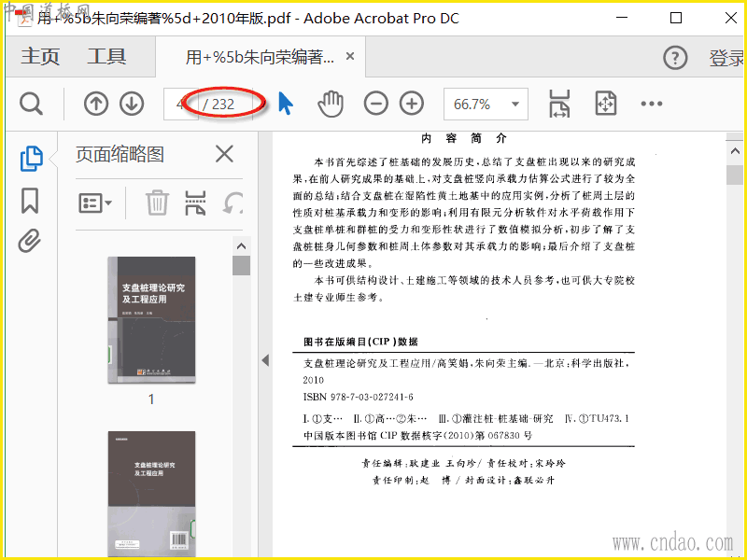The width and height of the screenshot is (747, 560).
Task: Close the 页面缩略图 panel
Action: (224, 154)
